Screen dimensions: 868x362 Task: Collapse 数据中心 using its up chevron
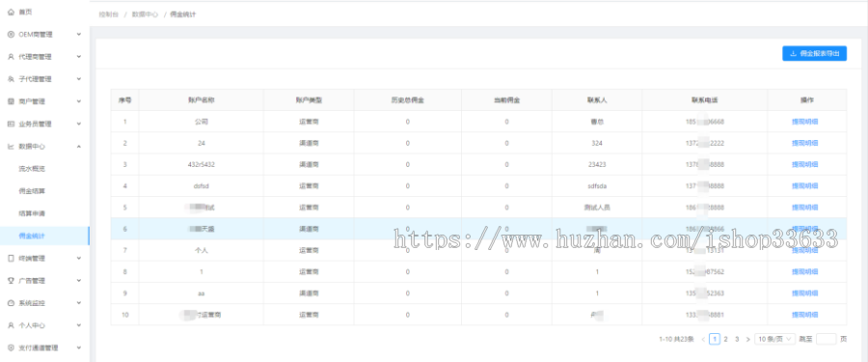coord(79,147)
